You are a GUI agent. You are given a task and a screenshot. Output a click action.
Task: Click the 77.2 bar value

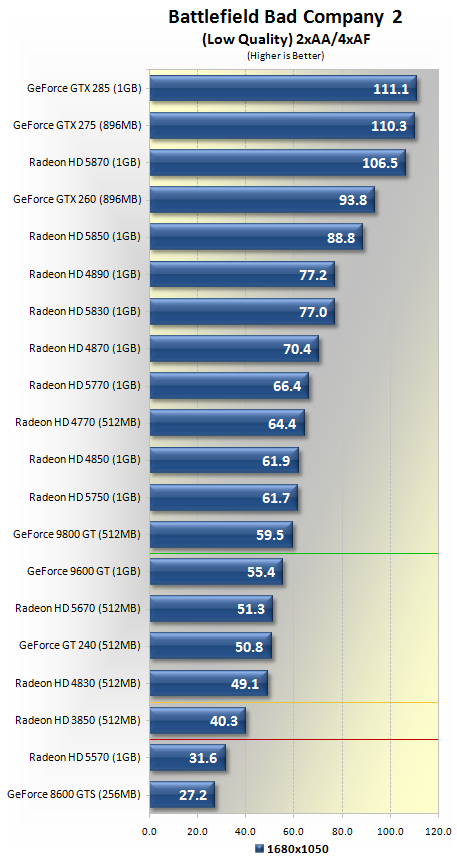click(313, 275)
